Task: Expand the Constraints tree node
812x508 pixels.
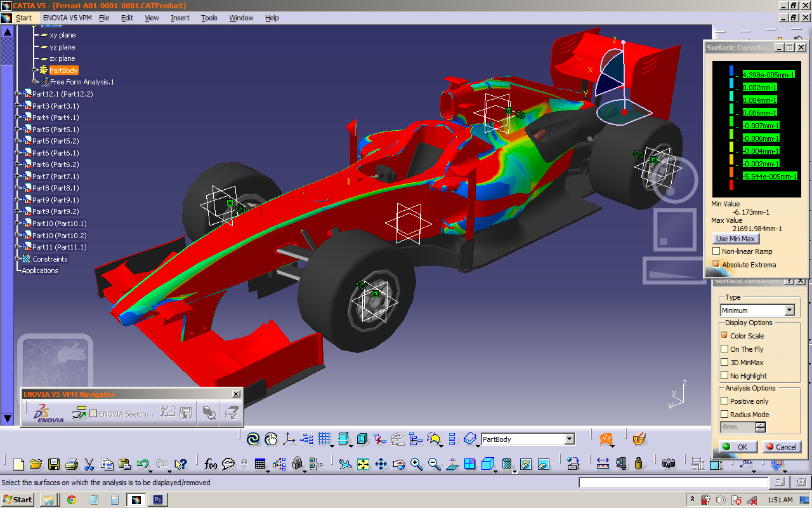Action: (x=18, y=259)
